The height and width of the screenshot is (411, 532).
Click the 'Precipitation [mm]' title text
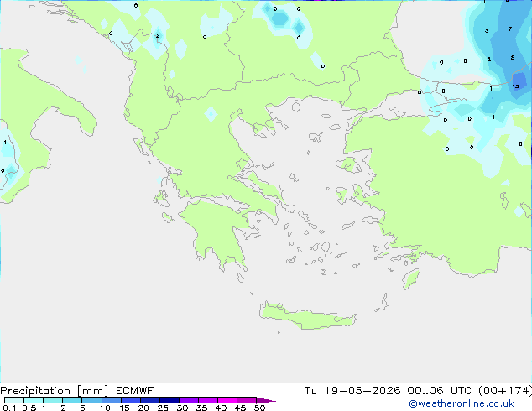pos(55,391)
